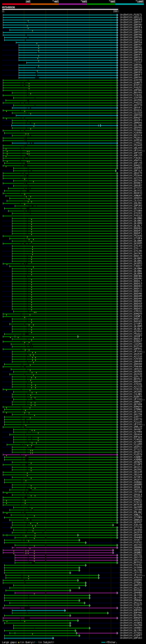
Task: Open hit UniRef100_P19171
Action: click(x=131, y=15)
